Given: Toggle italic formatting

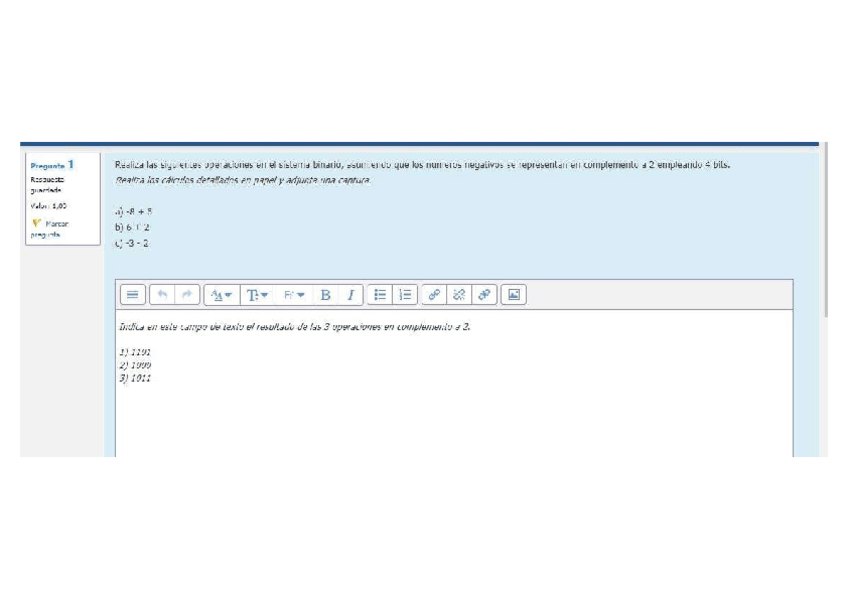Looking at the screenshot, I should [350, 295].
